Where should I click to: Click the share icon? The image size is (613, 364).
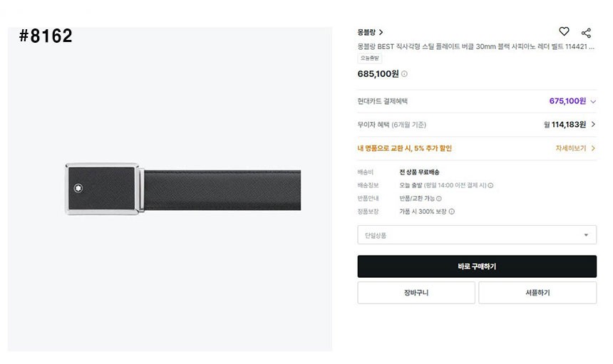click(586, 33)
